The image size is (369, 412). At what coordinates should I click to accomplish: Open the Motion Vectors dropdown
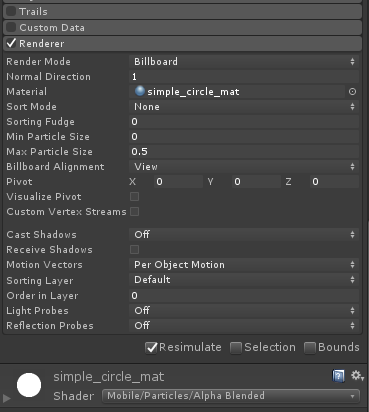(x=244, y=265)
